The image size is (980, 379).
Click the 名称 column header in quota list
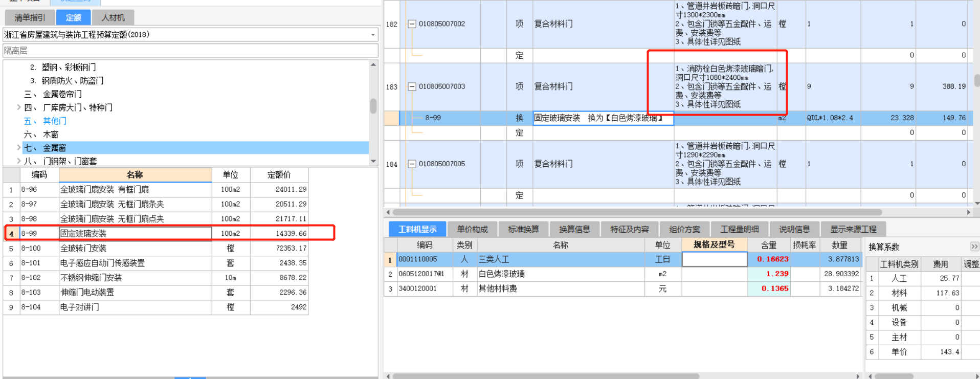point(135,174)
